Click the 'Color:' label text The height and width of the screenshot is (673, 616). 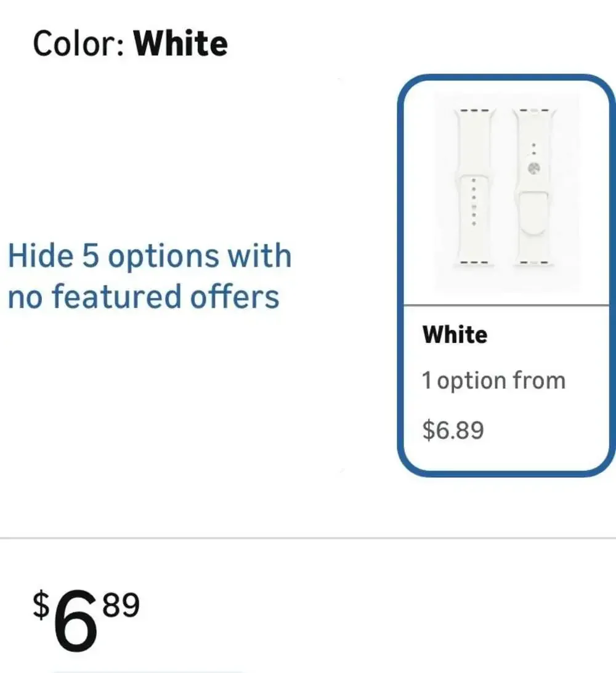[79, 44]
